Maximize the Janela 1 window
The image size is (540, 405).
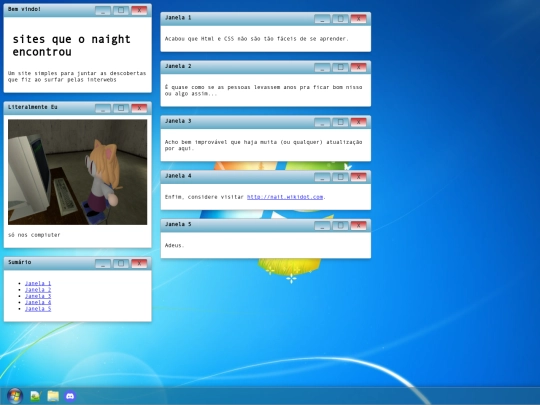point(340,19)
